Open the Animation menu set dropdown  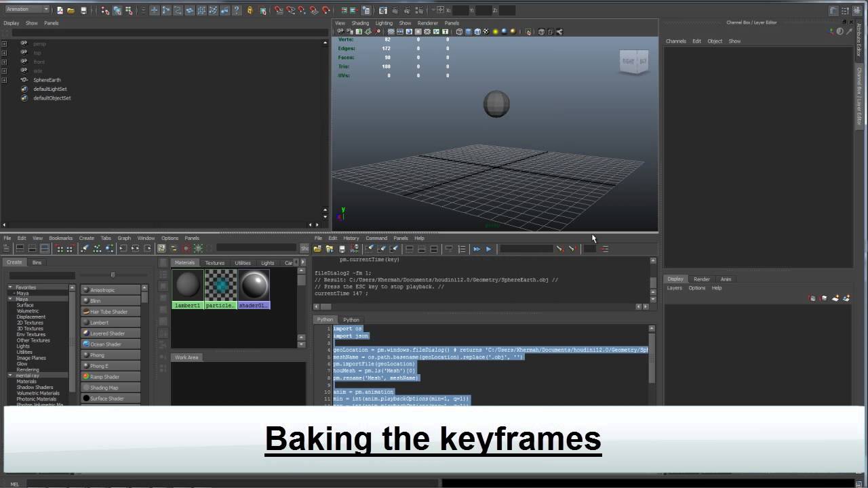coord(27,9)
